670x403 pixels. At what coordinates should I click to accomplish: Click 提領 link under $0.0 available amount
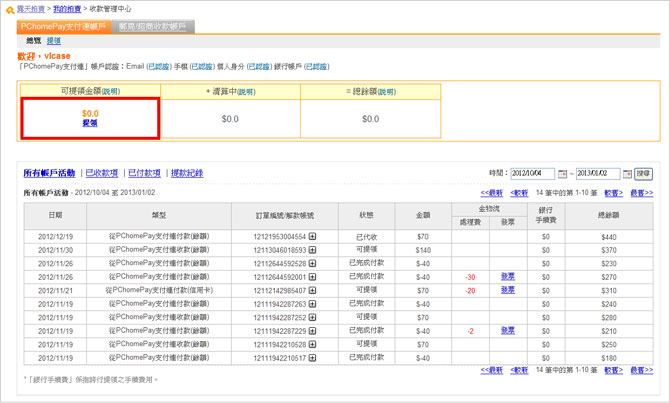pos(90,123)
